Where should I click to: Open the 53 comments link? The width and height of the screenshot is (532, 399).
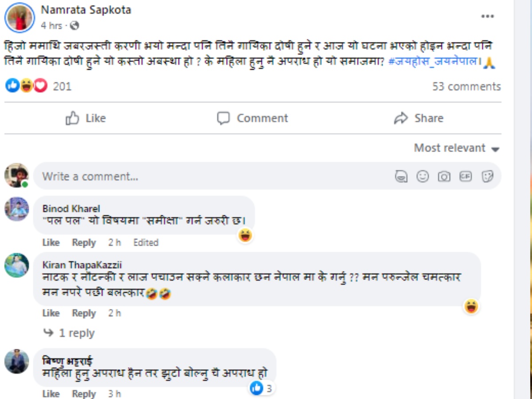click(x=466, y=86)
